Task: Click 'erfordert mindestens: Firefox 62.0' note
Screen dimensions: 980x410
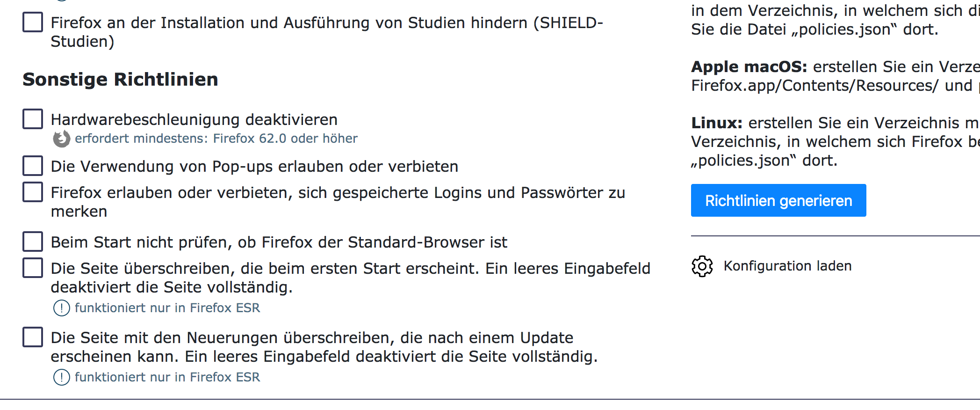Action: [x=216, y=139]
